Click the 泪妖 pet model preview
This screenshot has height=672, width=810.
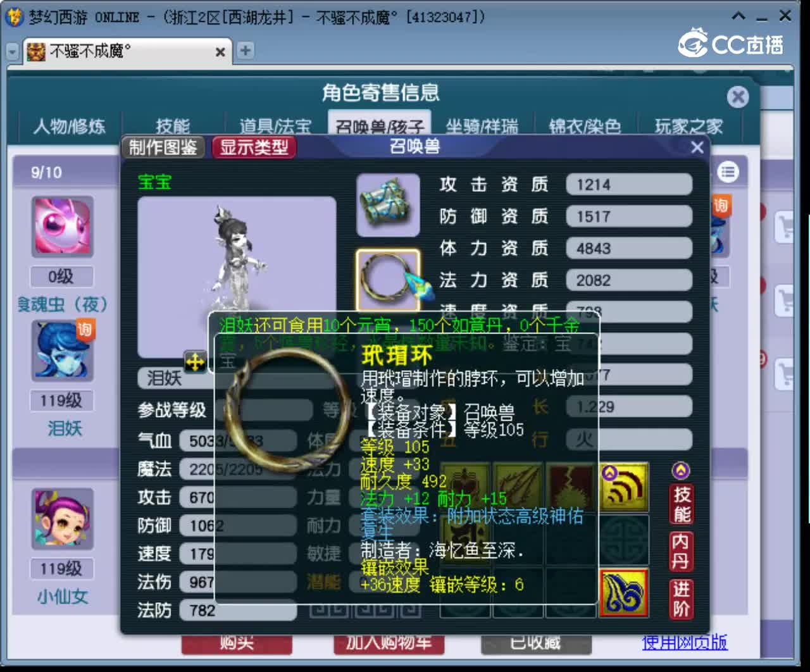click(237, 277)
